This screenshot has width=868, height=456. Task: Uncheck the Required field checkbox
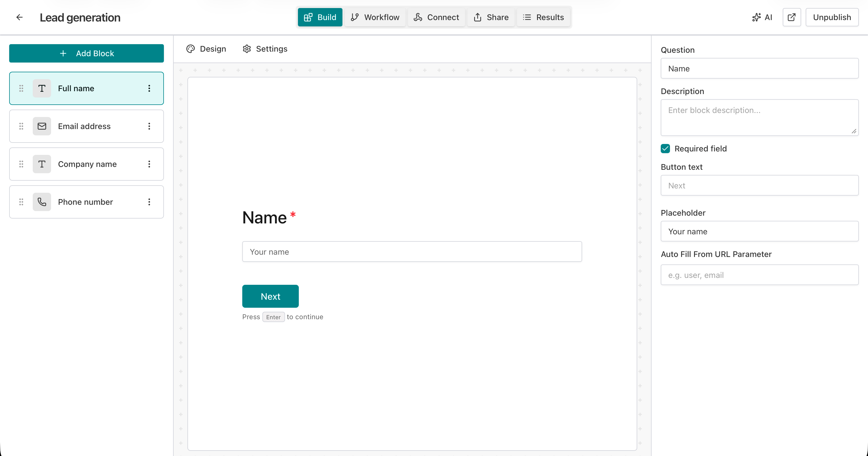point(665,149)
